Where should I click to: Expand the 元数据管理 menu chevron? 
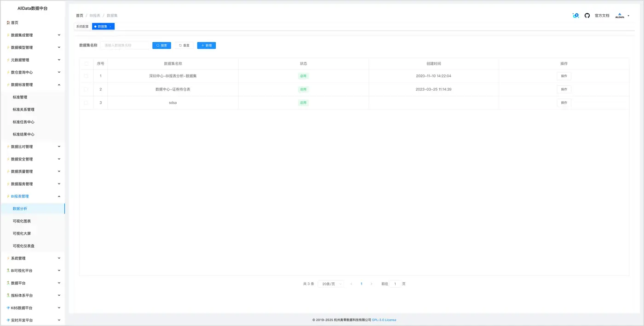coord(59,60)
